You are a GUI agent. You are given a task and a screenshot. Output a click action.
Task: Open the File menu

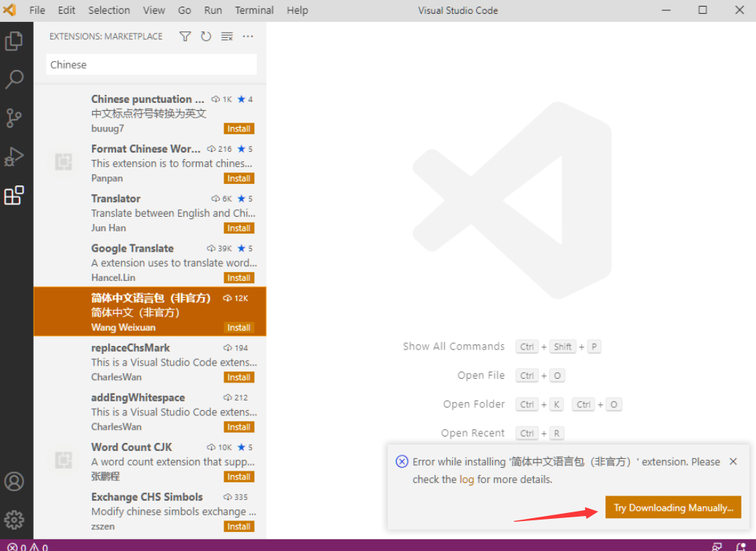[x=37, y=10]
